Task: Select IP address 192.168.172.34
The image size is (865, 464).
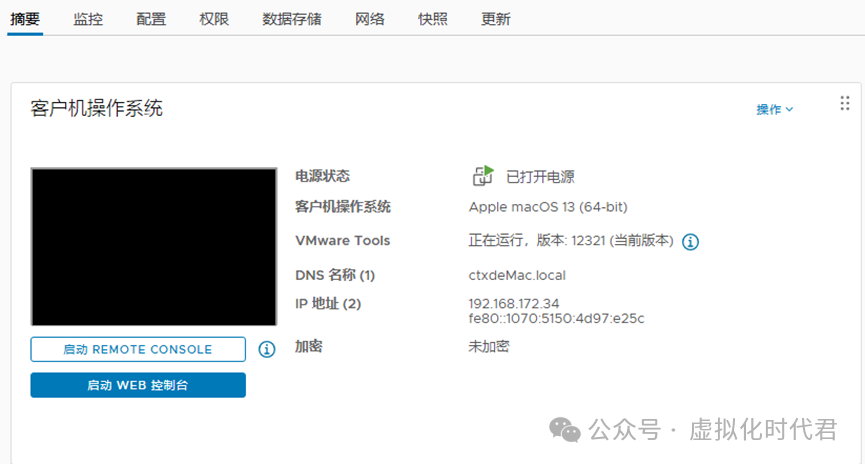Action: pos(514,303)
